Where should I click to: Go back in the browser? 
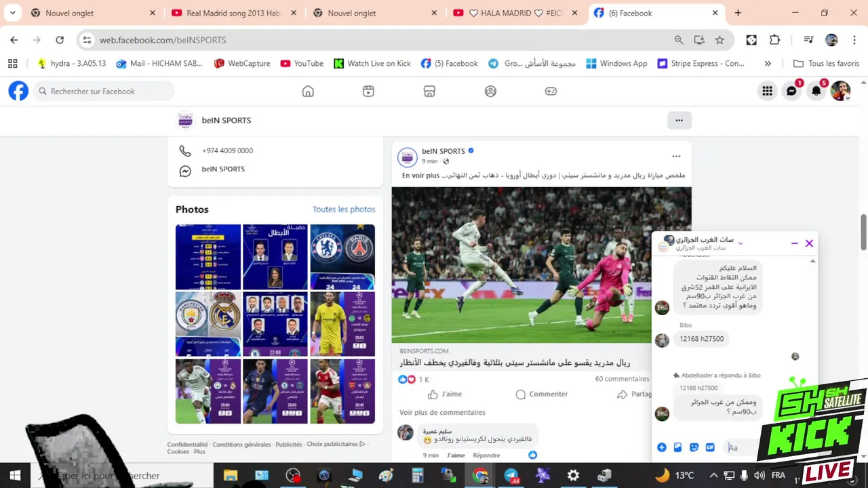click(14, 40)
